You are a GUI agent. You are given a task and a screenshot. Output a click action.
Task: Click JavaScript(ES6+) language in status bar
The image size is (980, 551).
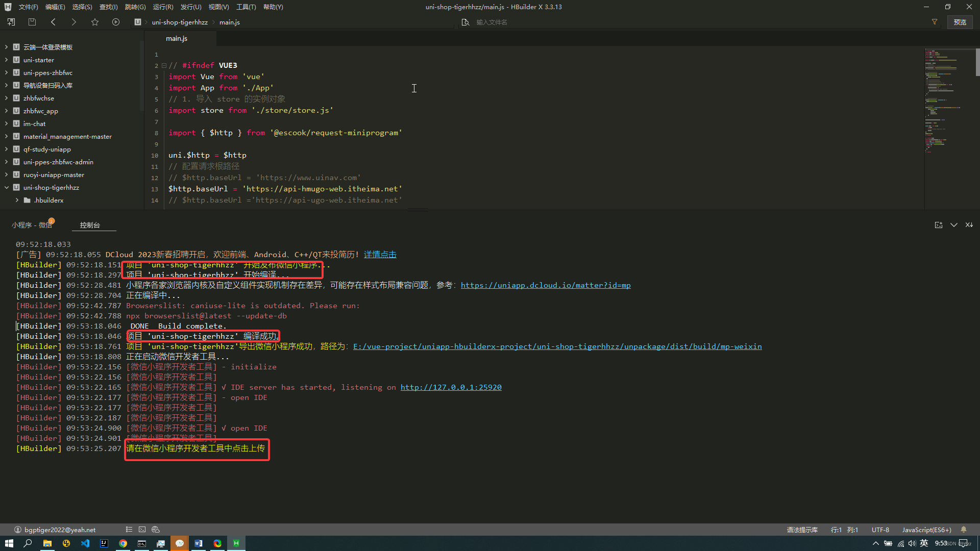pyautogui.click(x=926, y=530)
